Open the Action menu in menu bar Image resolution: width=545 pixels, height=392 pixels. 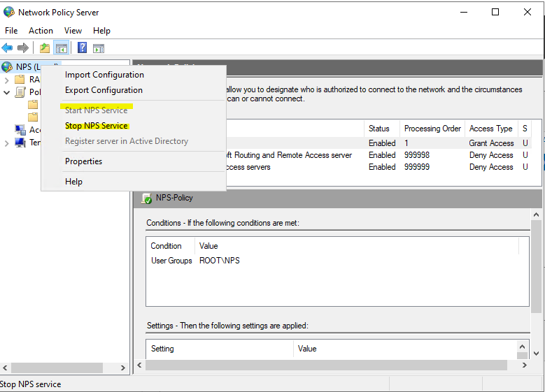41,31
